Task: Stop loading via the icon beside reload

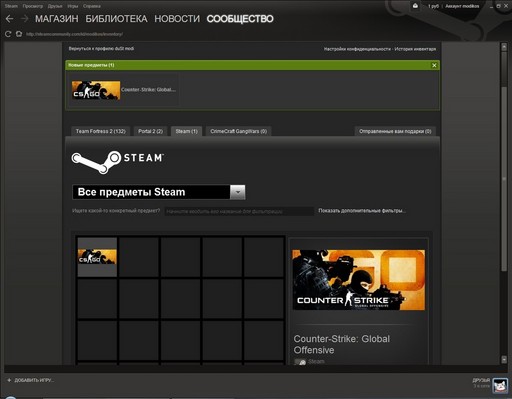Action: click(19, 34)
